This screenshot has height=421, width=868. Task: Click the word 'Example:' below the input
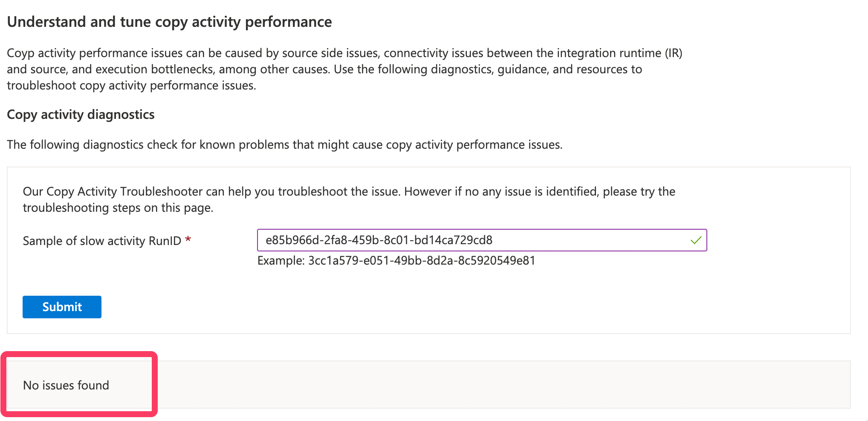[281, 260]
